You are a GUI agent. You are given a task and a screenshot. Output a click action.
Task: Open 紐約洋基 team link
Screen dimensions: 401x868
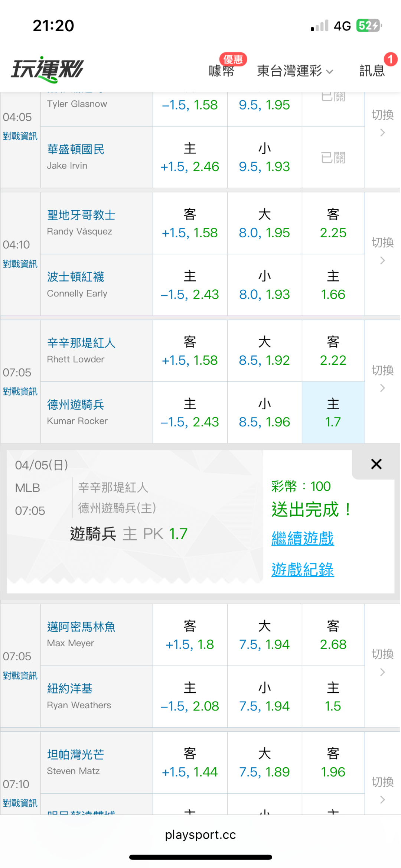point(70,689)
